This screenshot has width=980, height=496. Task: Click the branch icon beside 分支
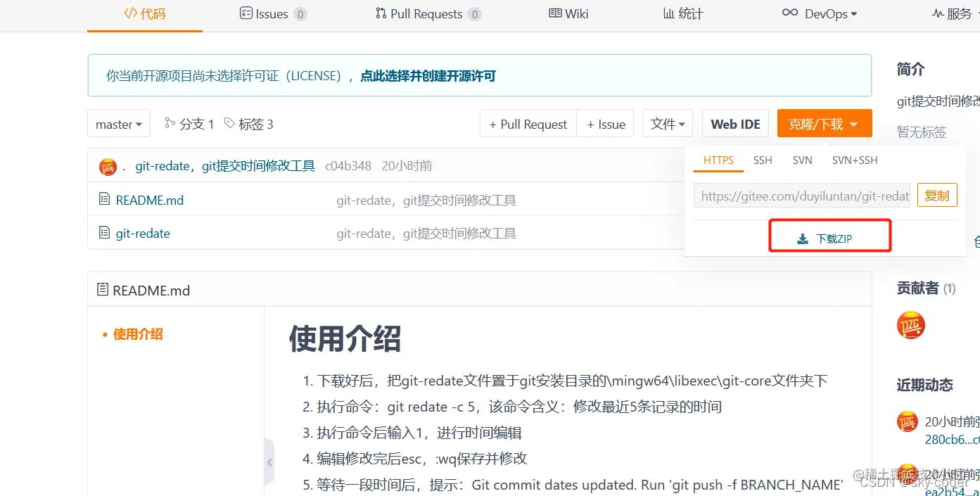[x=170, y=122]
